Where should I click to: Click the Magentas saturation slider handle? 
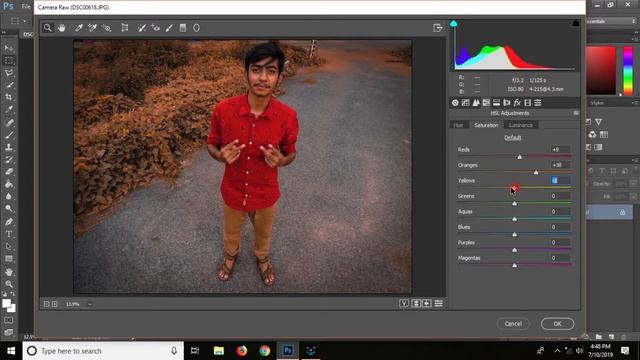514,265
